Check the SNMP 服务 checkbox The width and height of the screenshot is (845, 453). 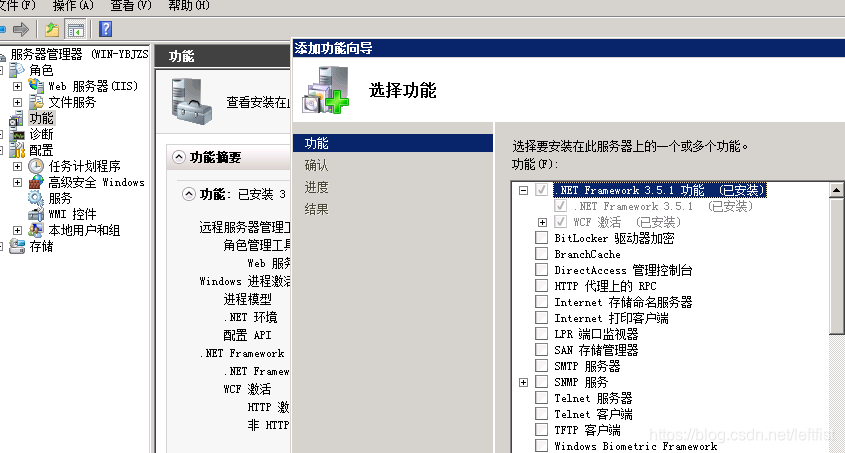pos(542,382)
